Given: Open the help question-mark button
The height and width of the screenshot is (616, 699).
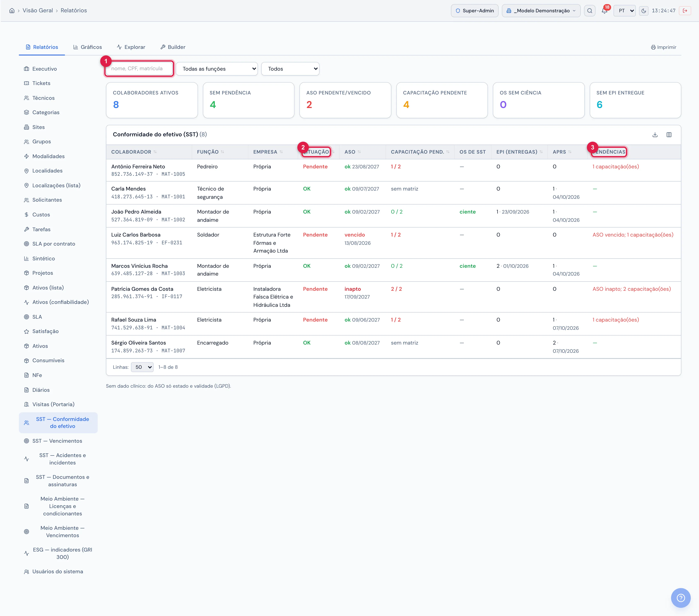Looking at the screenshot, I should click(x=681, y=598).
